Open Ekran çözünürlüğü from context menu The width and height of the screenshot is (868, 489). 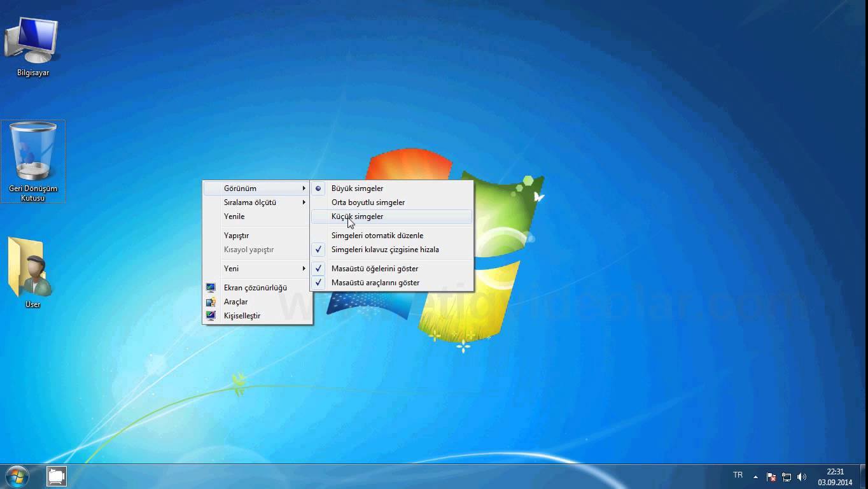point(257,288)
